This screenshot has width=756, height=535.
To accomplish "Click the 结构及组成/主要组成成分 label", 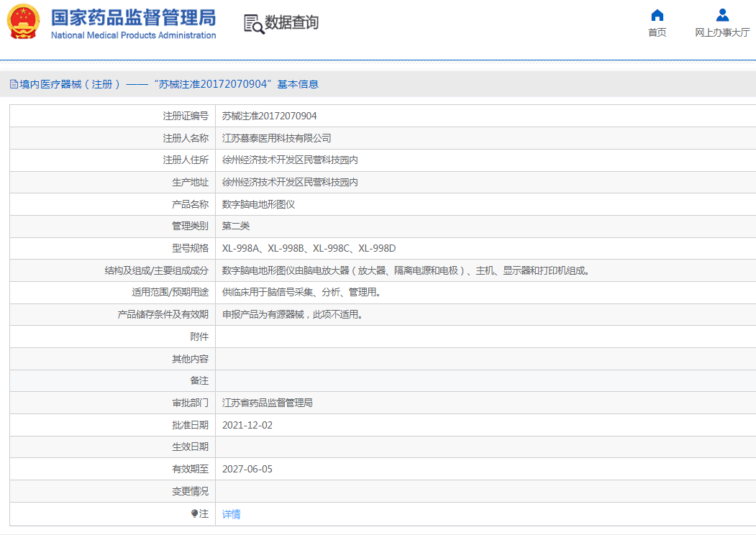I will 157,270.
